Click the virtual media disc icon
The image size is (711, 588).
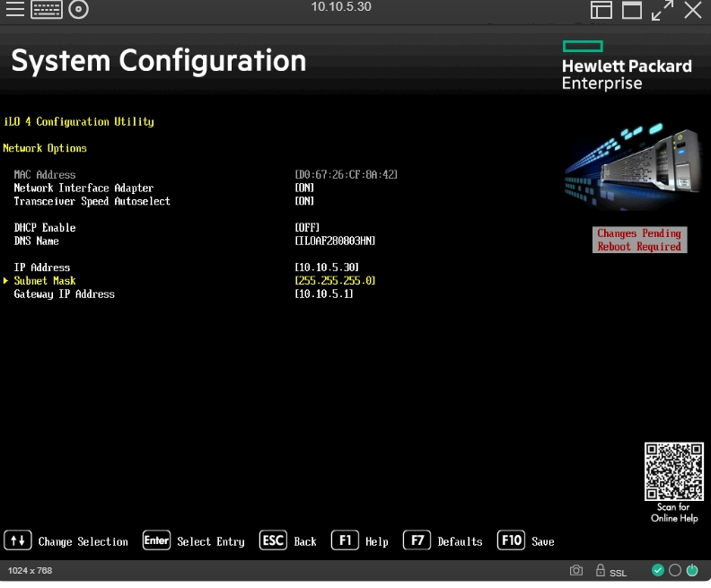click(79, 10)
